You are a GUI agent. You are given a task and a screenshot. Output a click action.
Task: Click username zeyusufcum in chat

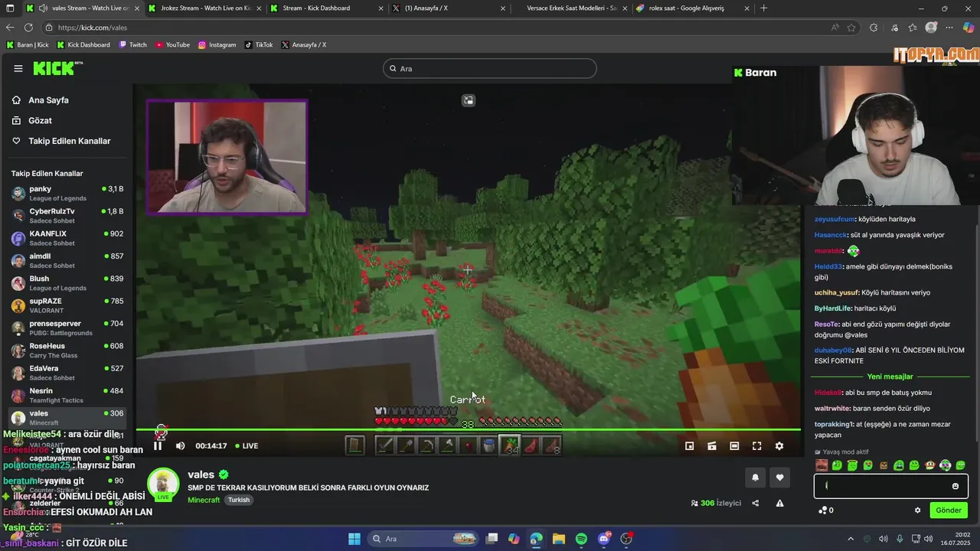point(835,219)
